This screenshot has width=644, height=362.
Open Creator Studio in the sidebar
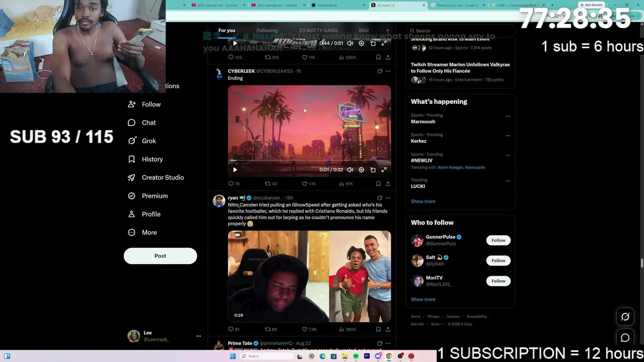click(x=156, y=177)
